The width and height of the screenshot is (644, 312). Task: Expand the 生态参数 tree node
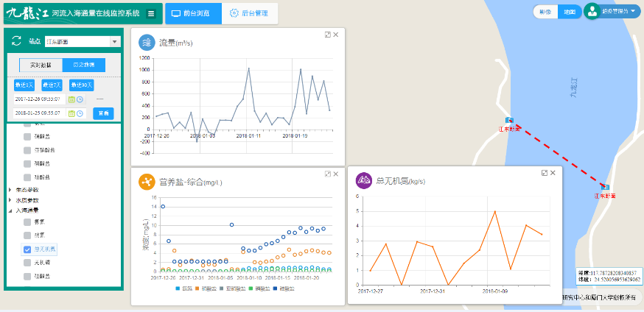(x=10, y=190)
